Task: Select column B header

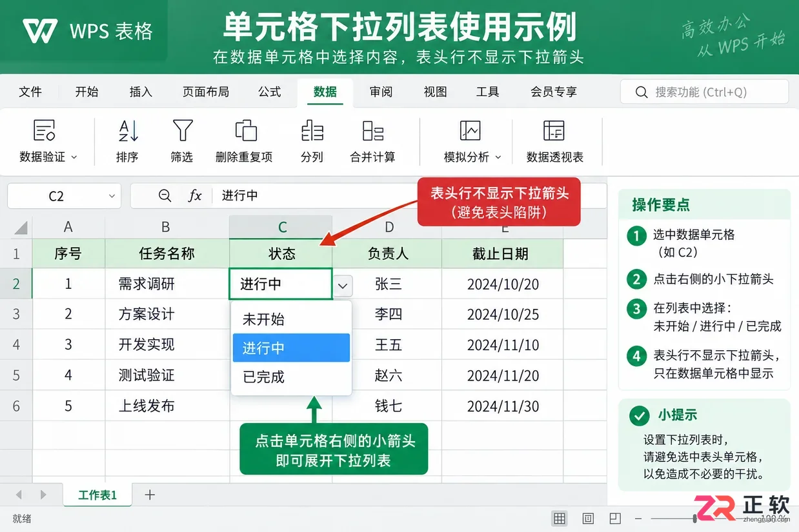Action: click(167, 227)
